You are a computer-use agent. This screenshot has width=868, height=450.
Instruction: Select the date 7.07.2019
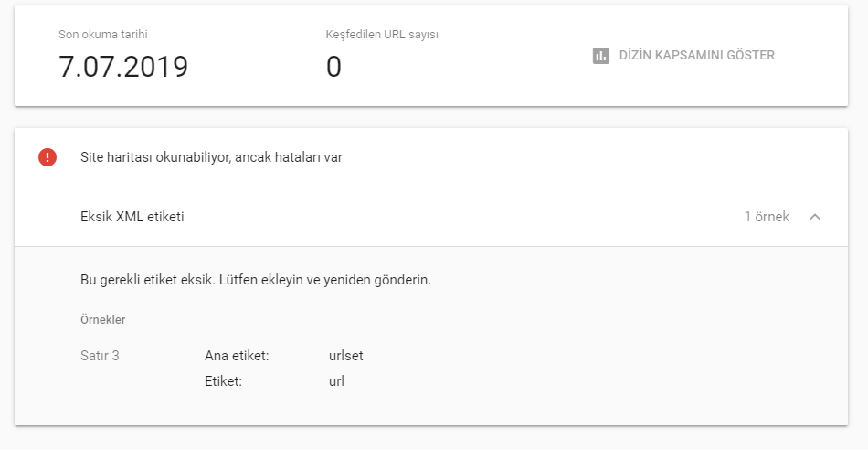pyautogui.click(x=123, y=67)
